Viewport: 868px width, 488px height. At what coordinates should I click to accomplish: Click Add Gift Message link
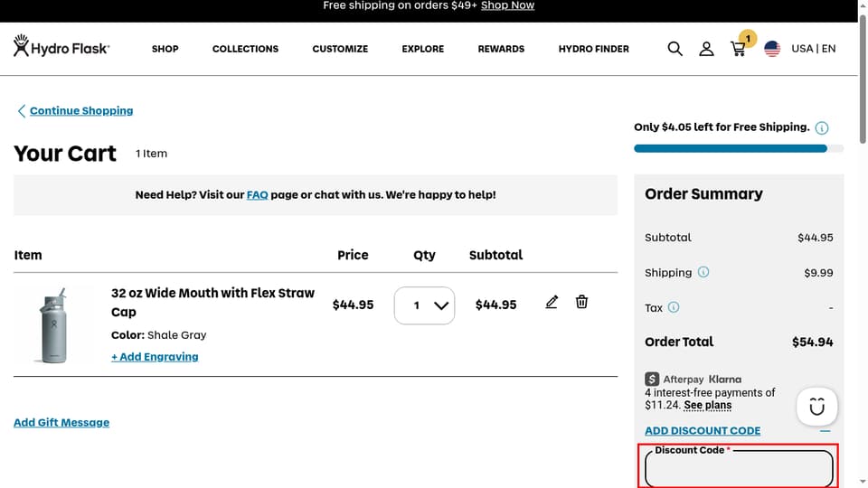coord(61,422)
